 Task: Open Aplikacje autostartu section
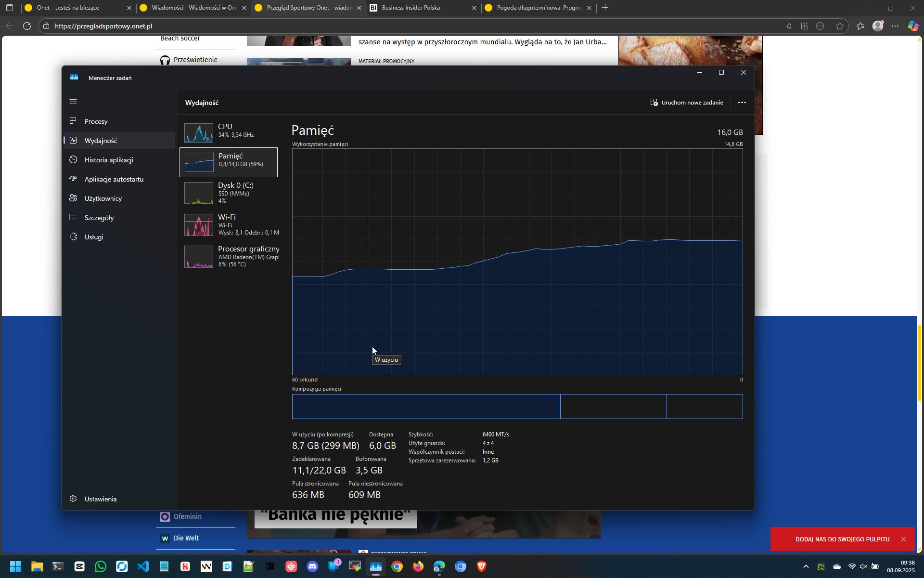(114, 179)
